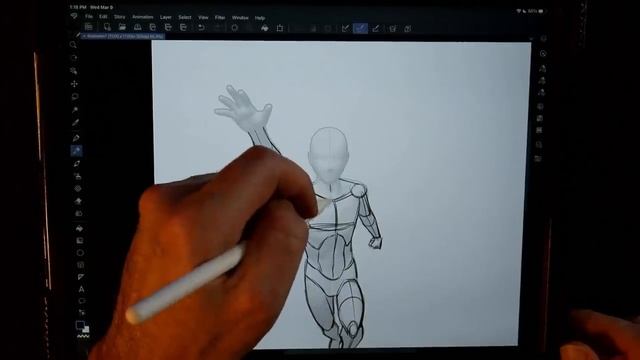Select the Eyedropper tool

coord(76,123)
